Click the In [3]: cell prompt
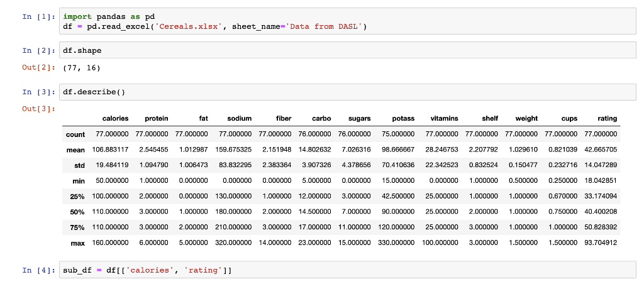This screenshot has width=644, height=284. [38, 92]
